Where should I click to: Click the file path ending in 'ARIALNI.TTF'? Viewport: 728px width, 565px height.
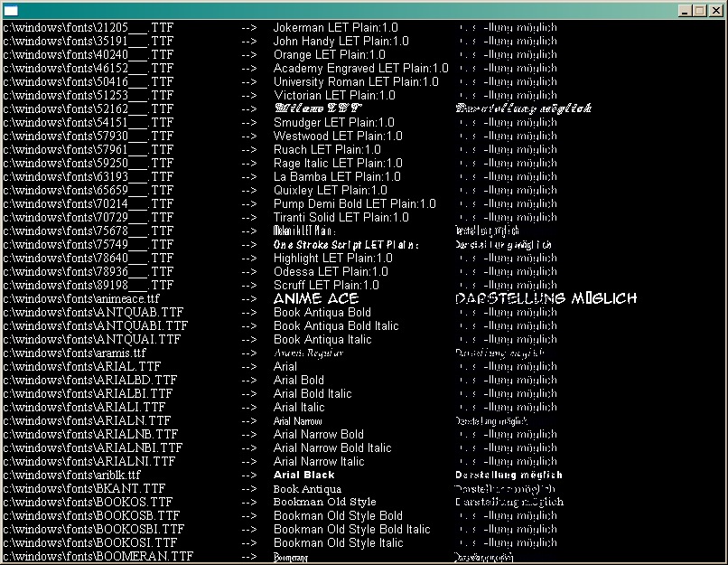89,461
